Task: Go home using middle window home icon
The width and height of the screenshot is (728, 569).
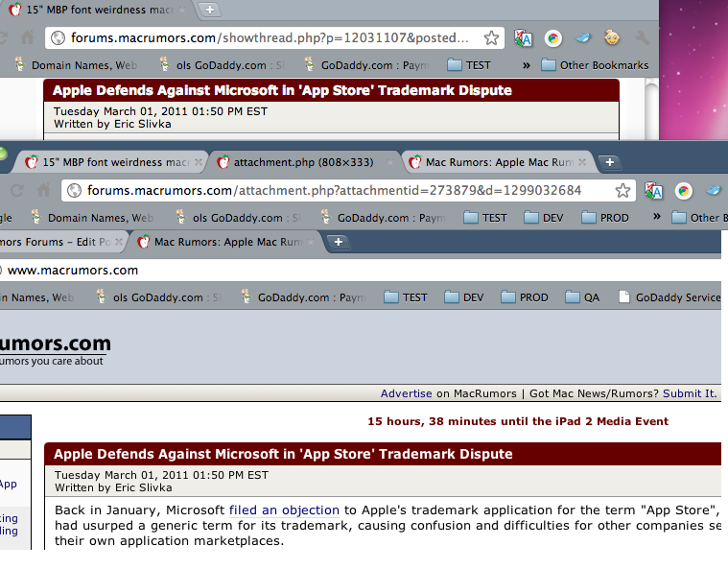Action: [x=44, y=190]
